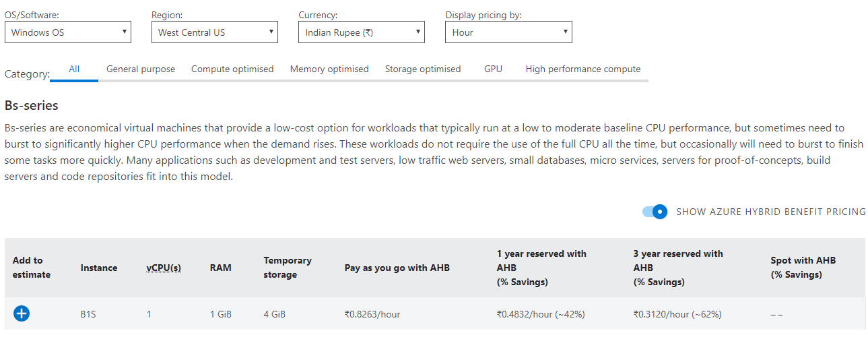Viewport: 868px width, 364px height.
Task: Click the Instance column header
Action: click(99, 268)
